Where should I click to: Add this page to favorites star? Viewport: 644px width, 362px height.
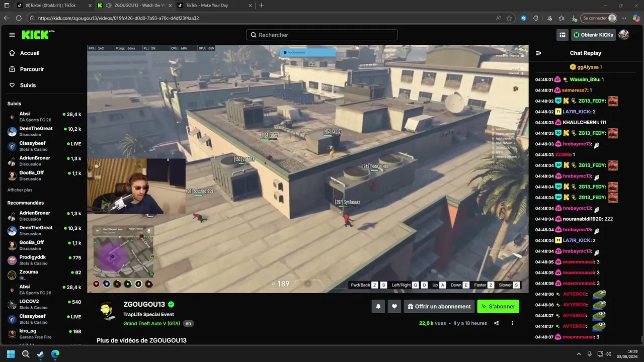point(509,18)
